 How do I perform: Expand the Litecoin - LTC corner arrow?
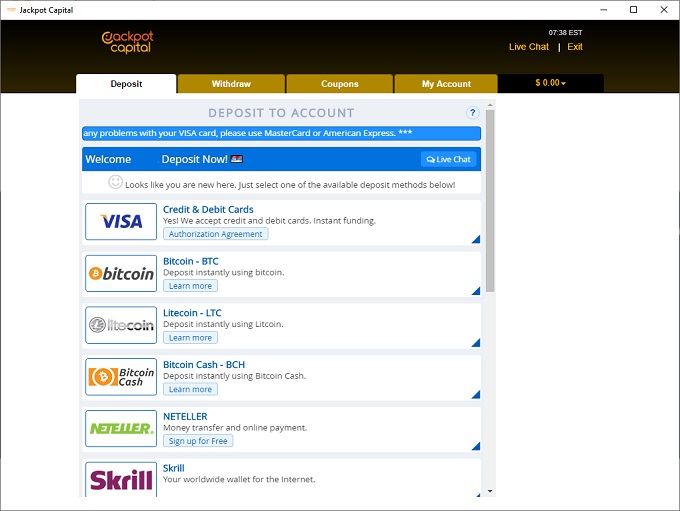pyautogui.click(x=476, y=343)
